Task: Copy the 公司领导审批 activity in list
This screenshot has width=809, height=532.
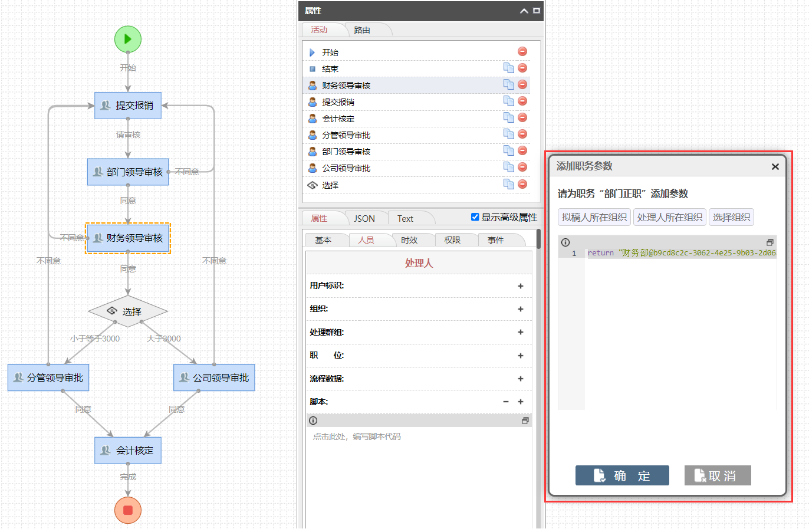Action: [508, 168]
